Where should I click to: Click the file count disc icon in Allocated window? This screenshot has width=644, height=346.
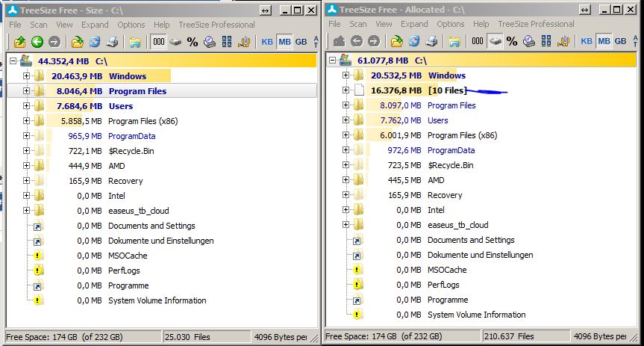(x=529, y=41)
